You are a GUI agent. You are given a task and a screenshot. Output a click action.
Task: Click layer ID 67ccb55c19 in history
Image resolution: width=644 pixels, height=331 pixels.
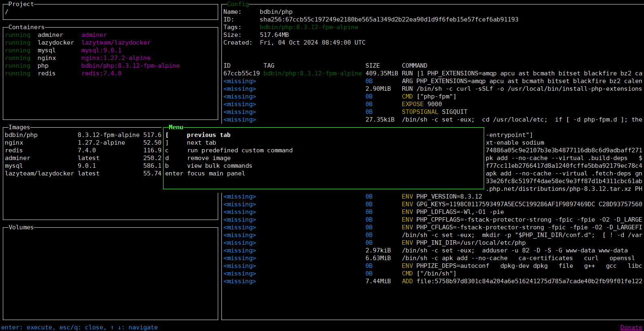tap(242, 73)
